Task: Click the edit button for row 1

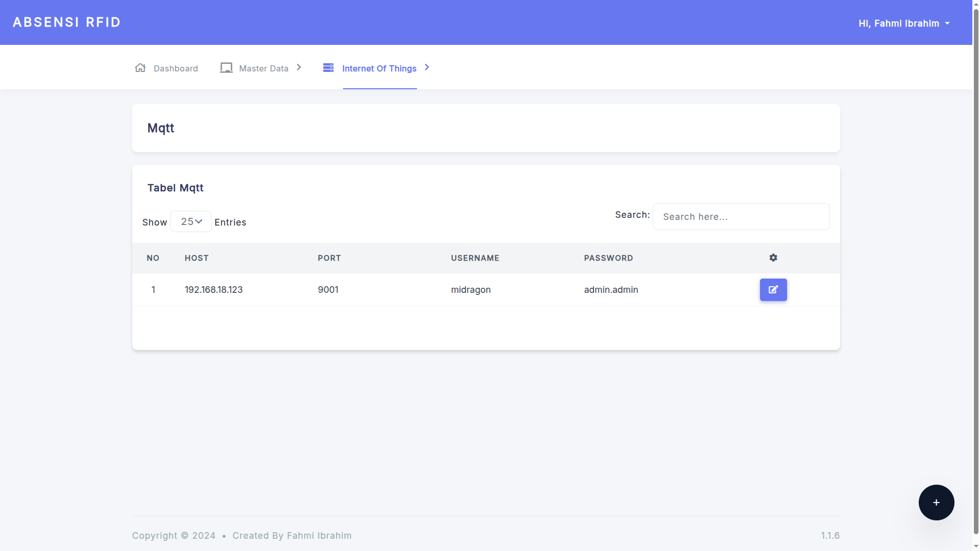Action: [773, 290]
